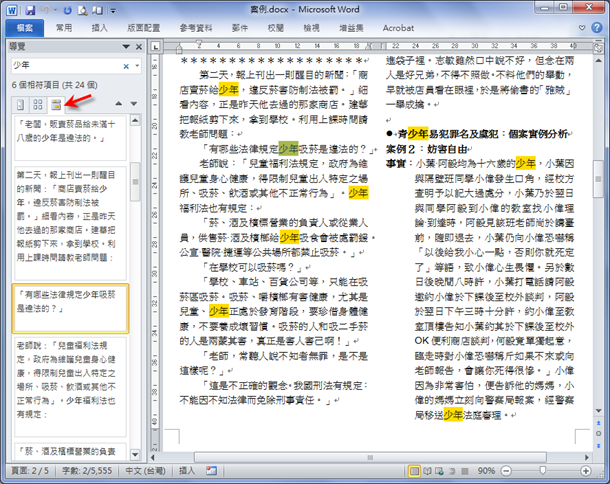Open Select Browse Object circle button
This screenshot has width=610, height=484.
coord(598,433)
